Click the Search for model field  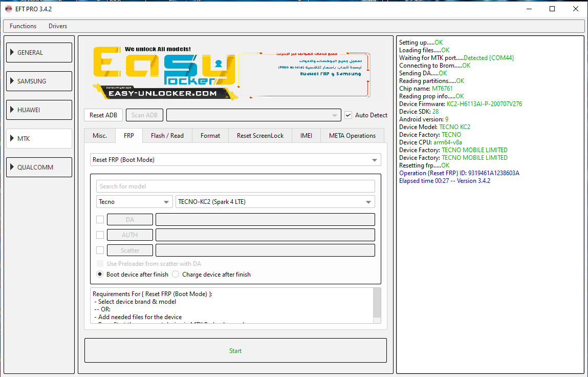235,186
